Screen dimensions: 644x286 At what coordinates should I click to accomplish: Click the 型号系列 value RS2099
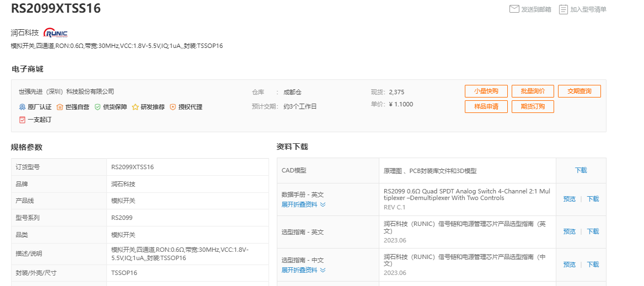[122, 218]
